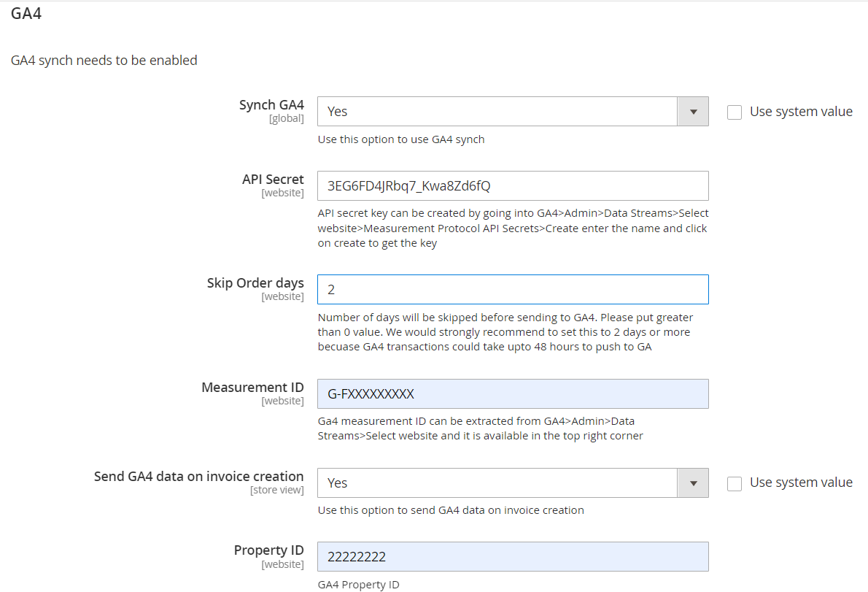Click the Synch GA4 dropdown arrow

point(693,112)
